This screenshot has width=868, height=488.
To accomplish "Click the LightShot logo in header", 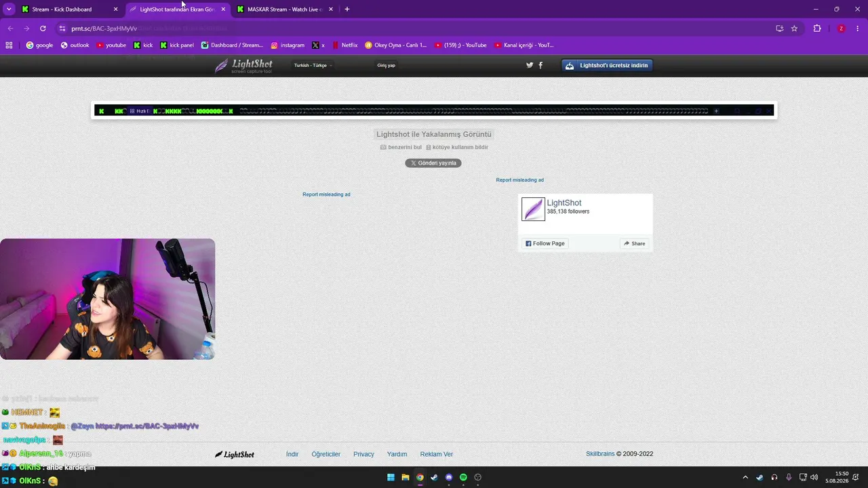I will tap(243, 66).
